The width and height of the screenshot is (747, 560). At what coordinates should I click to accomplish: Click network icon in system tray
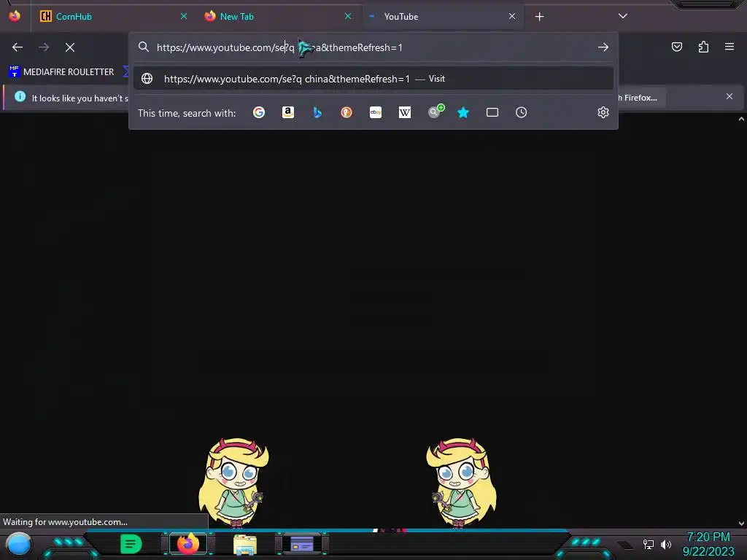coord(648,544)
